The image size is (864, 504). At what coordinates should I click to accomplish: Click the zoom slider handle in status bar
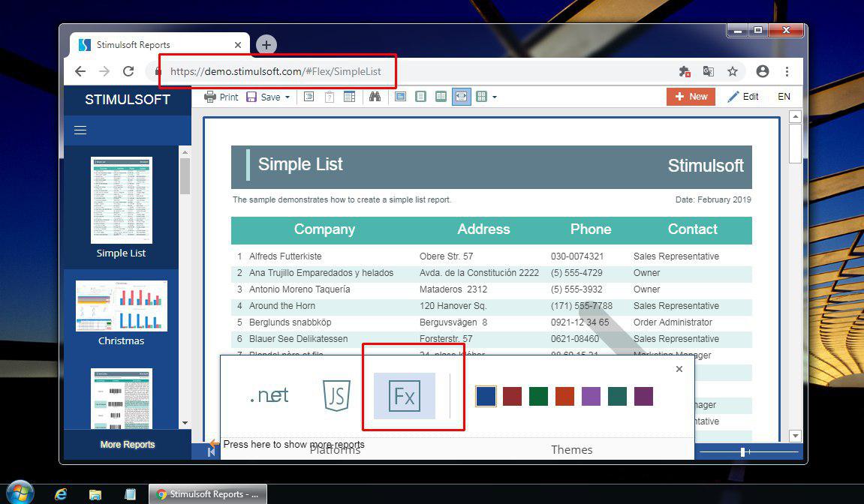tap(743, 451)
